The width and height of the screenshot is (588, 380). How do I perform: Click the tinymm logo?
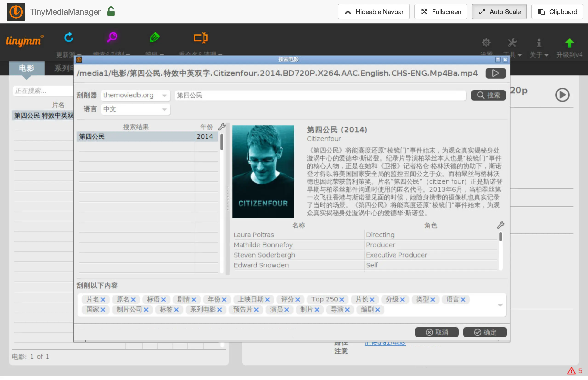point(24,41)
